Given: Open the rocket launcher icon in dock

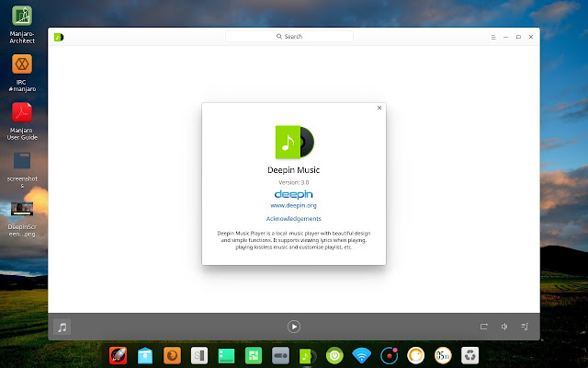Looking at the screenshot, I should coord(119,355).
